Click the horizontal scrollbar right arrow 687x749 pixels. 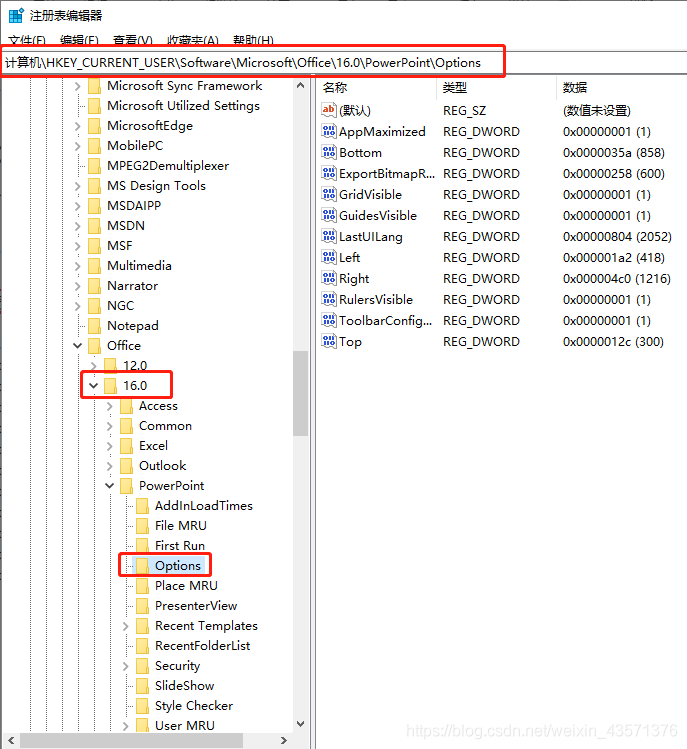(x=284, y=740)
